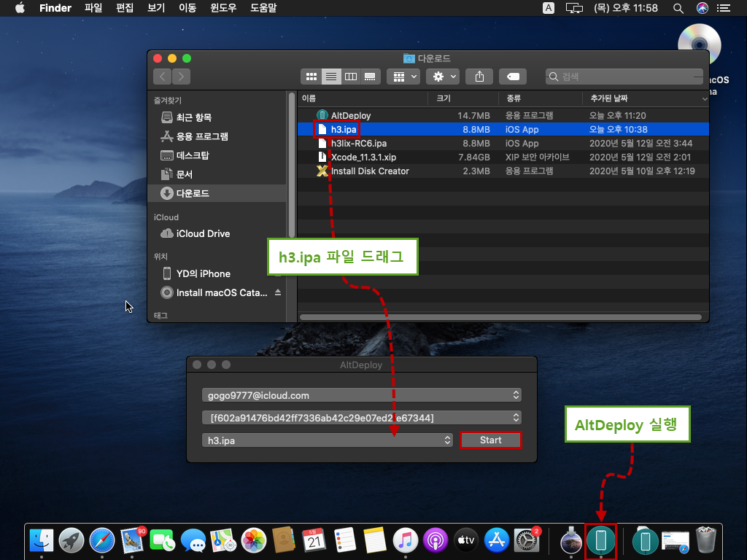This screenshot has width=747, height=560.
Task: Open Podcasts from the Dock
Action: tap(436, 540)
